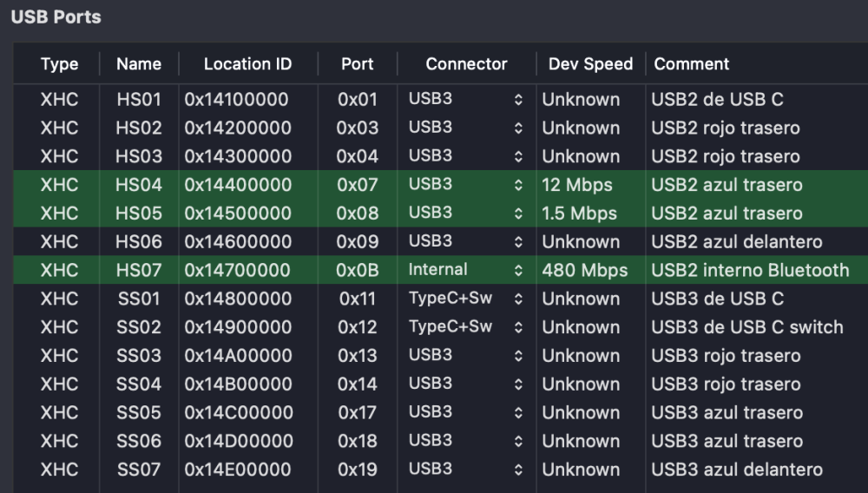This screenshot has height=493, width=868.
Task: Select port name HS07
Action: point(139,271)
